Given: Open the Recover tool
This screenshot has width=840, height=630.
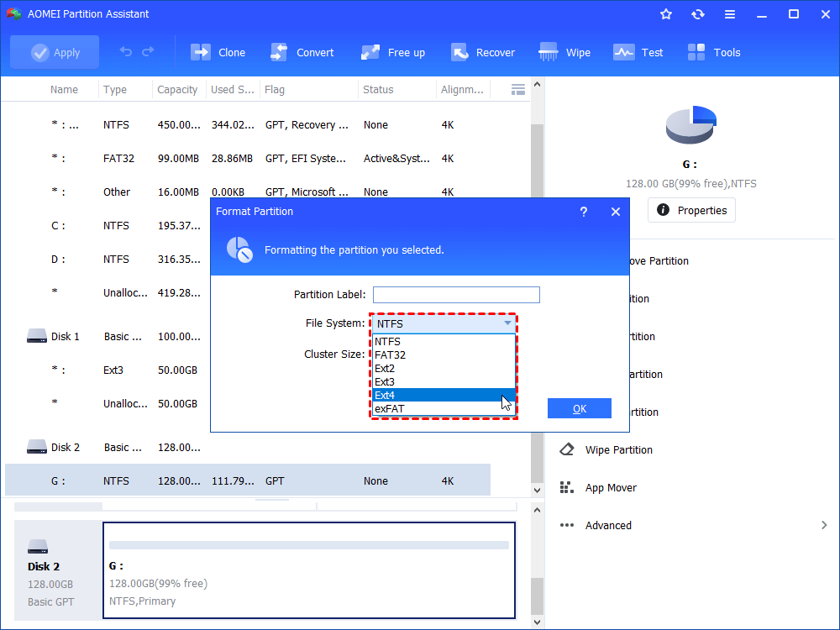Looking at the screenshot, I should pos(483,52).
